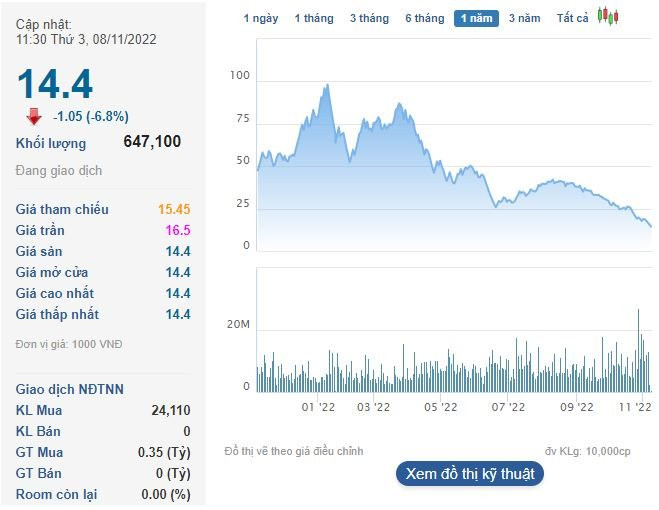
Task: Show the 3 tháng chart range
Action: tap(369, 18)
